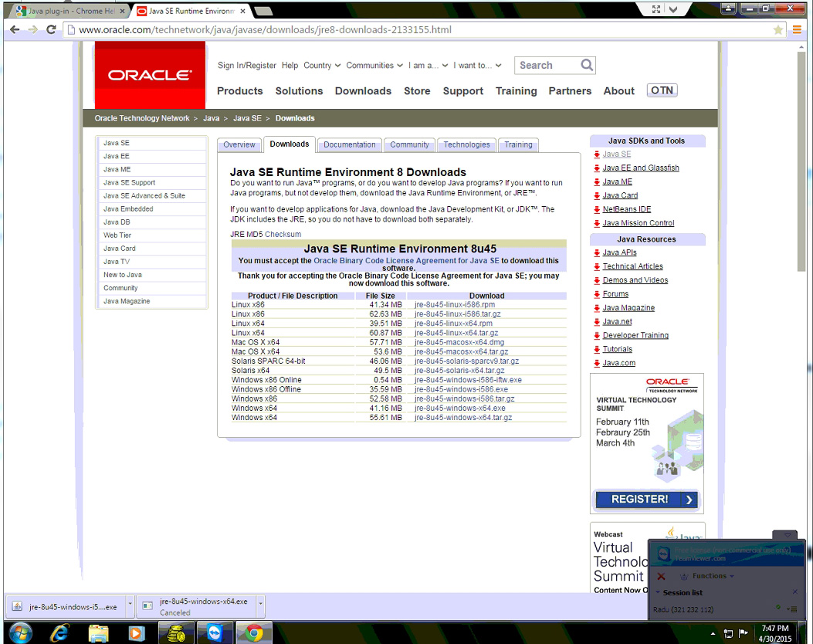
Task: Reload the page with refresh icon
Action: tap(51, 29)
